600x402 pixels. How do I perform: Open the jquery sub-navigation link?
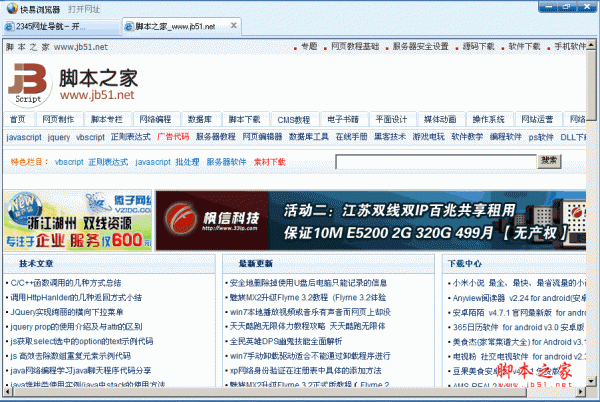(59, 137)
